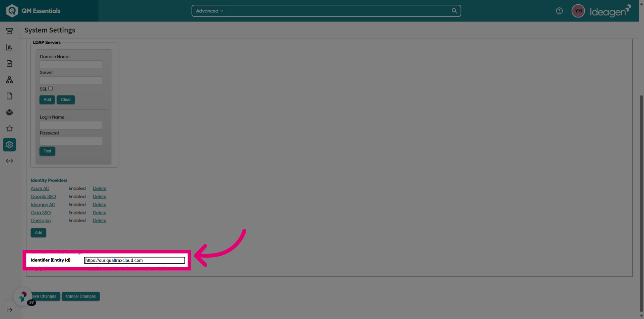The width and height of the screenshot is (644, 319).
Task: Open the archive box icon in sidebar
Action: click(9, 31)
